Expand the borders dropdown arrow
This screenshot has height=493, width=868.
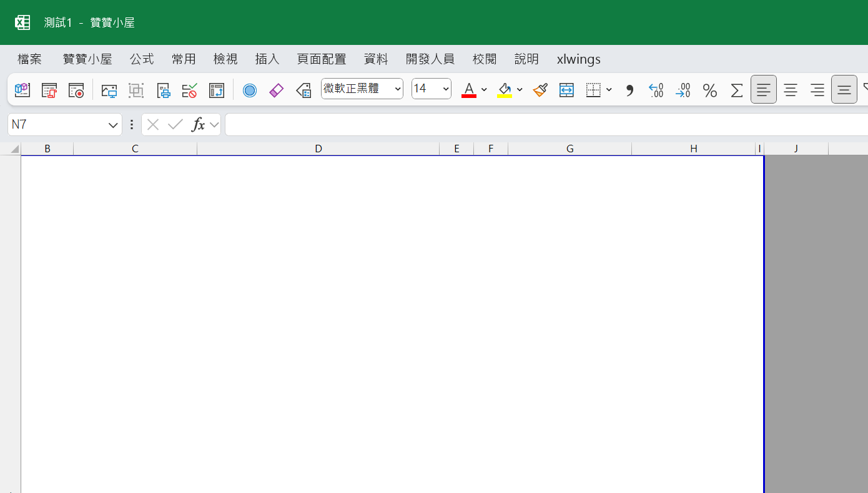(609, 90)
